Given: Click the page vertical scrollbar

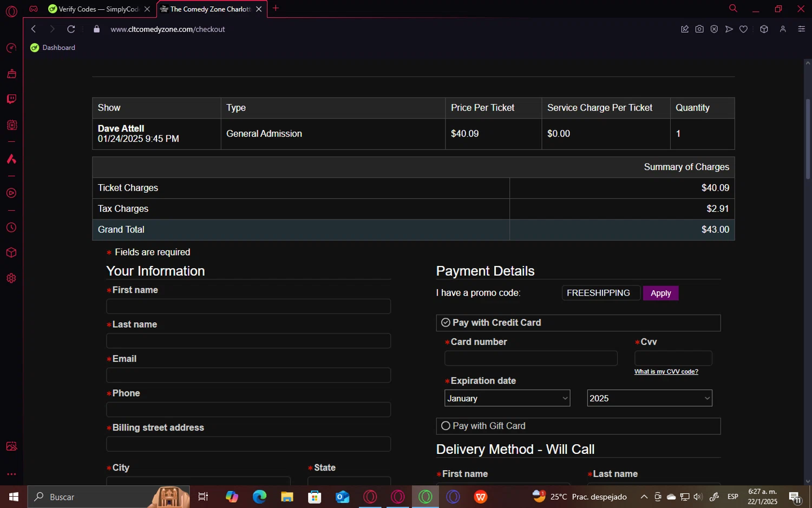Looking at the screenshot, I should point(808,139).
